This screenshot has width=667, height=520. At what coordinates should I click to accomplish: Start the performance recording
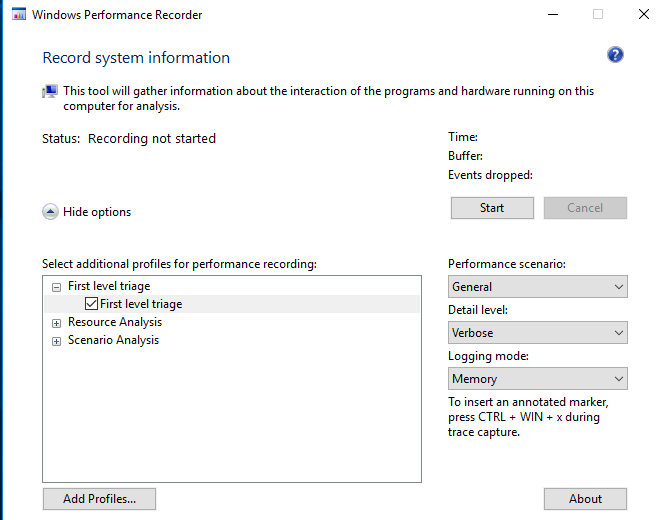492,208
